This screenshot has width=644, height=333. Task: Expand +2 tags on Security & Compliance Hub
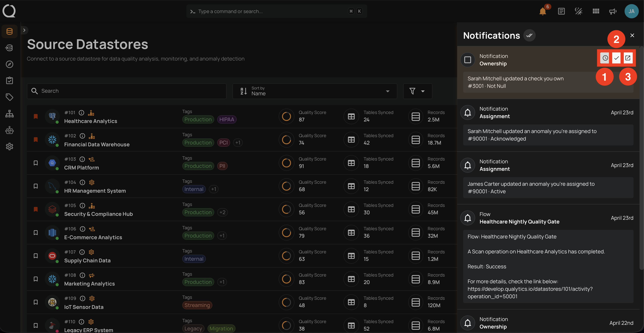point(222,212)
